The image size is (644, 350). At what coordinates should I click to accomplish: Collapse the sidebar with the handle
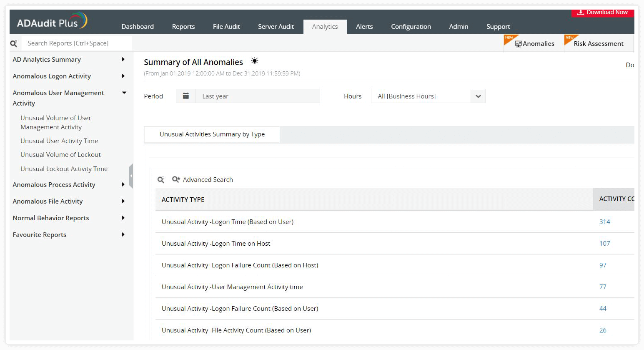coord(131,176)
